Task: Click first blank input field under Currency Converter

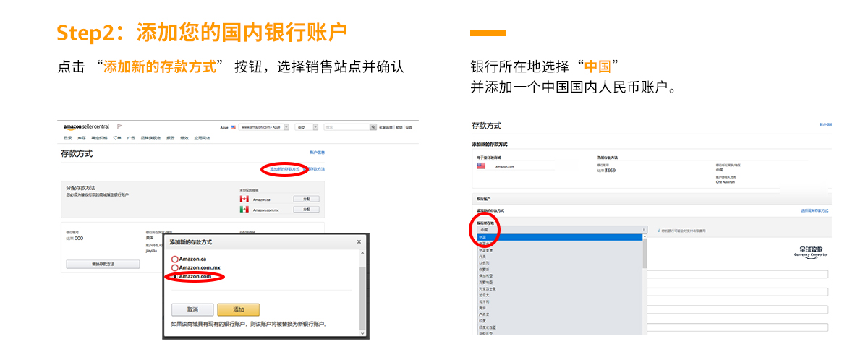Action: click(738, 274)
